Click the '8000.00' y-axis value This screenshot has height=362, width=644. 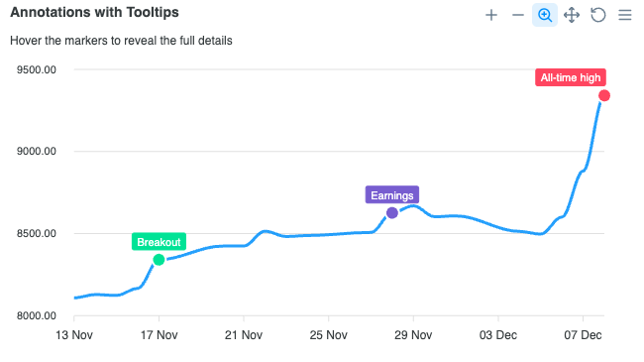(x=37, y=315)
